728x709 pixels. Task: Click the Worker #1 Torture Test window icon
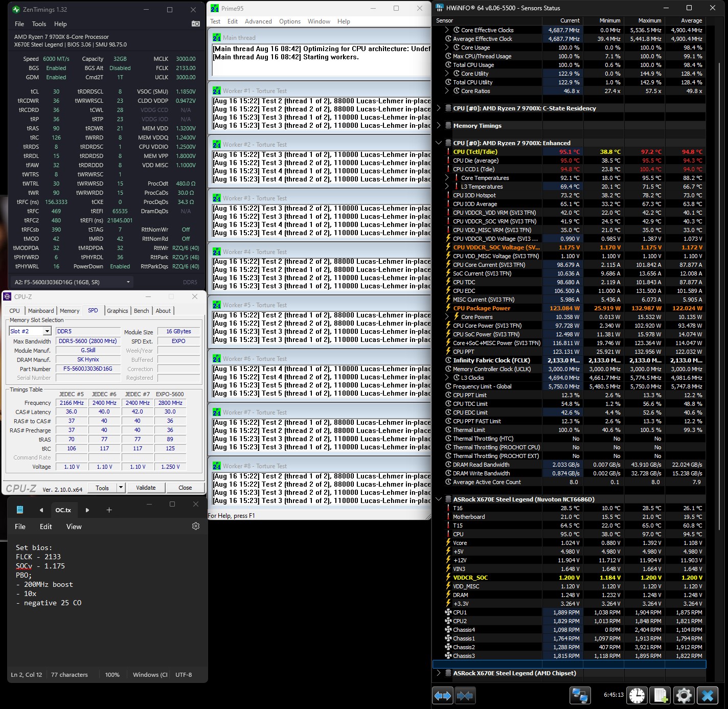point(217,90)
